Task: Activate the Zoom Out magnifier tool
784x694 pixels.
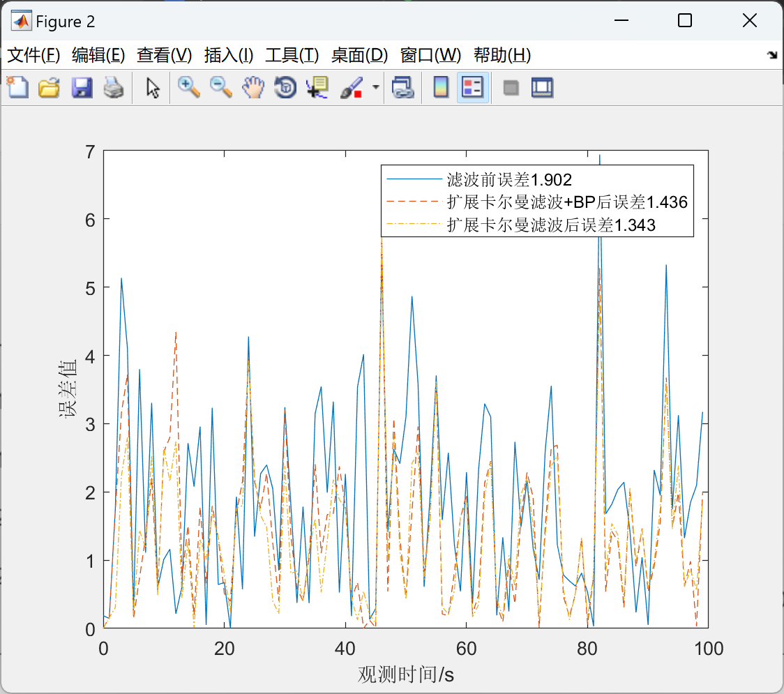Action: 220,87
